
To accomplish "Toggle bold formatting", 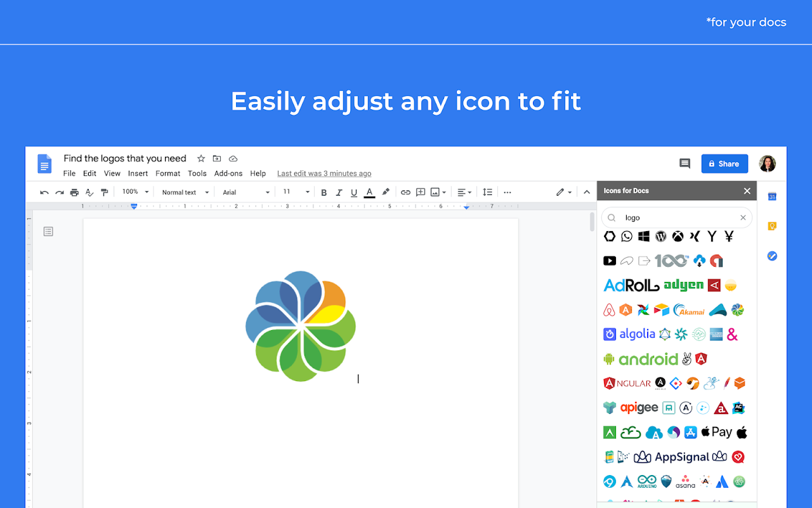I will pos(324,192).
